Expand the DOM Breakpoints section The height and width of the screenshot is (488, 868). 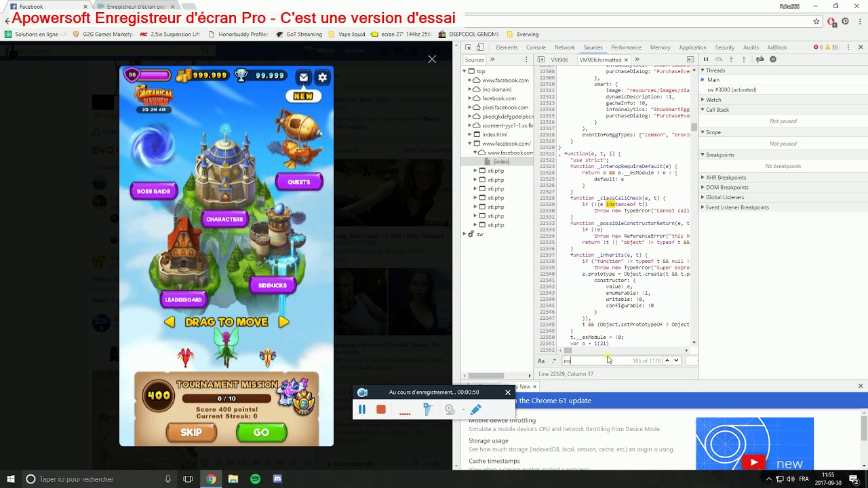click(782, 187)
